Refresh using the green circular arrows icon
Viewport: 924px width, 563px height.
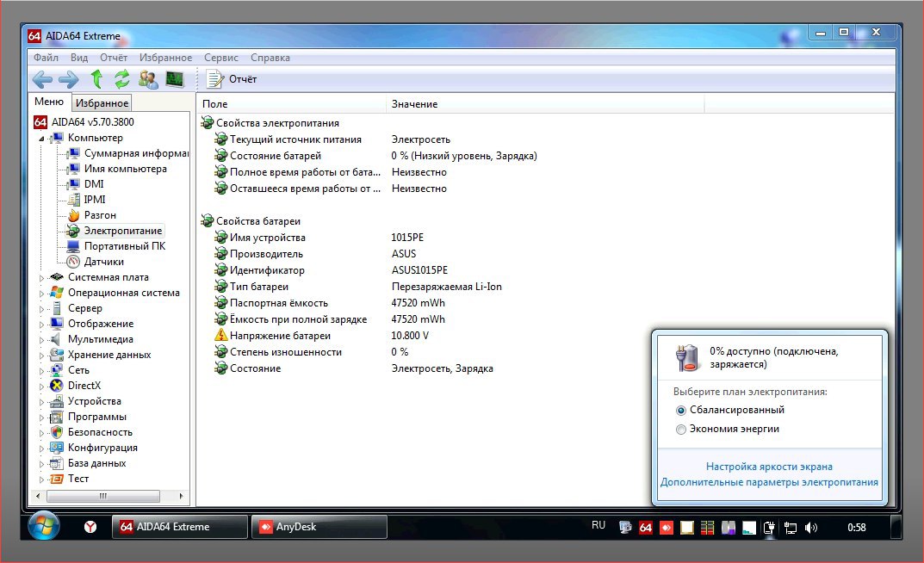pyautogui.click(x=122, y=79)
